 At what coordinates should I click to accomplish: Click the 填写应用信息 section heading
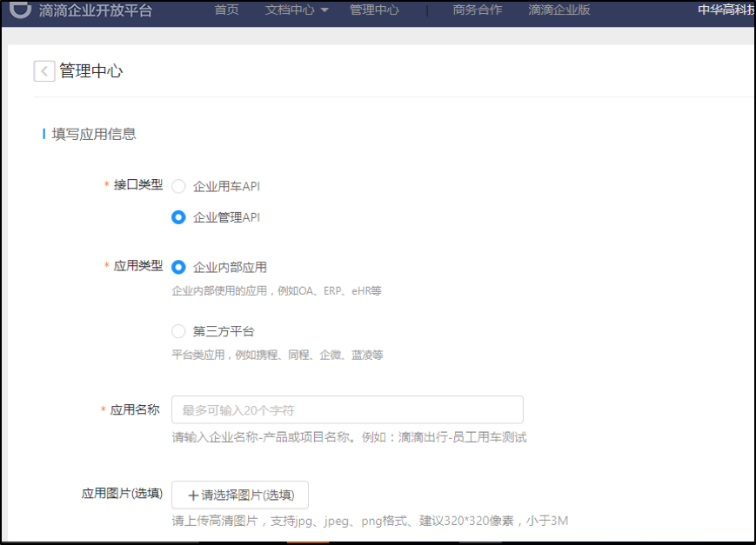point(94,134)
